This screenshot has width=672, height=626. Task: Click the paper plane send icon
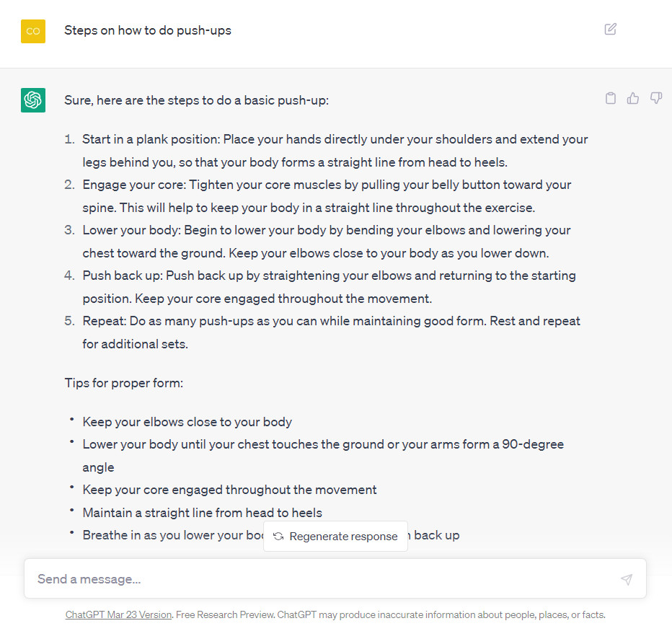point(627,579)
